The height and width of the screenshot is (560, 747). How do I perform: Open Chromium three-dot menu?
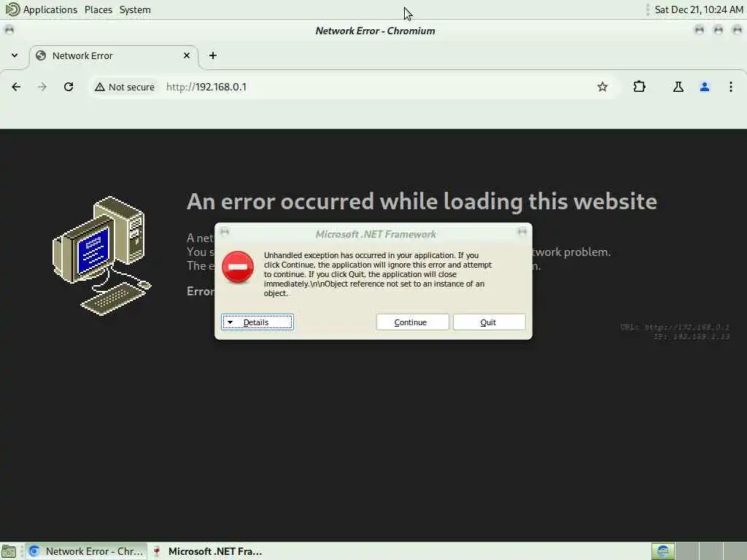(x=731, y=87)
